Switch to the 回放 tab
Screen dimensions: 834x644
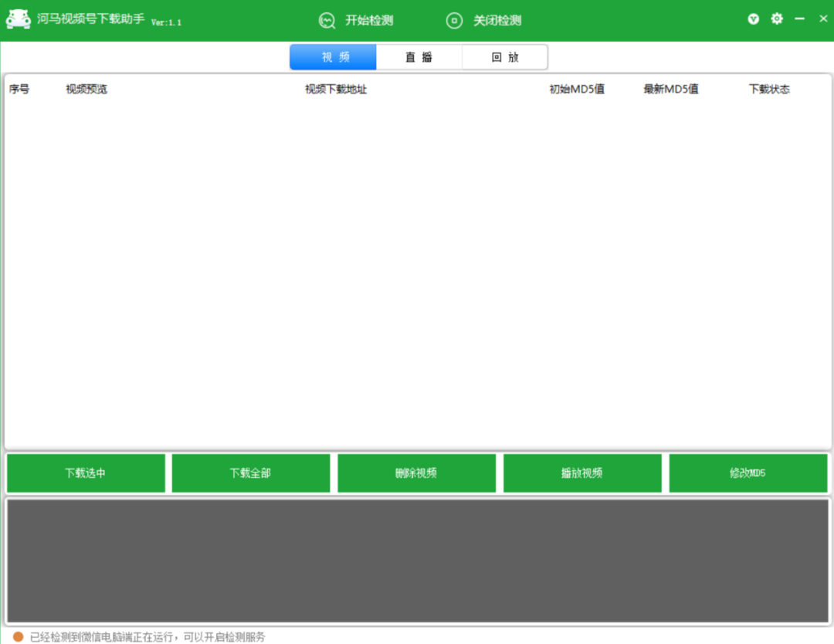coord(505,57)
